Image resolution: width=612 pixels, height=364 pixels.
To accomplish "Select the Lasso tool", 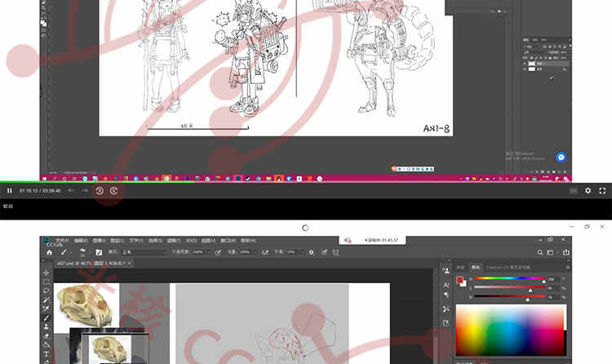I will (x=47, y=291).
